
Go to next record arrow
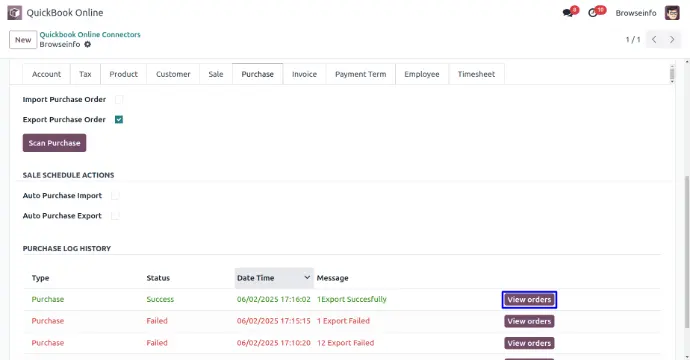click(x=672, y=40)
